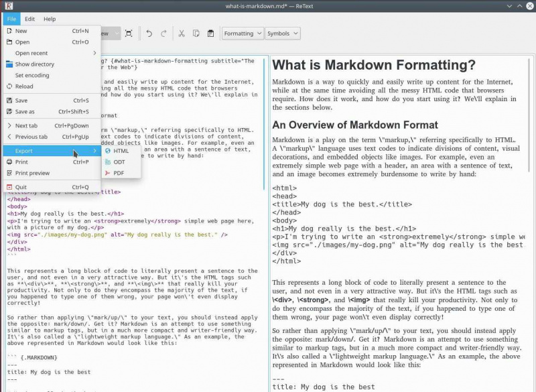Open the Edit menu

(29, 19)
